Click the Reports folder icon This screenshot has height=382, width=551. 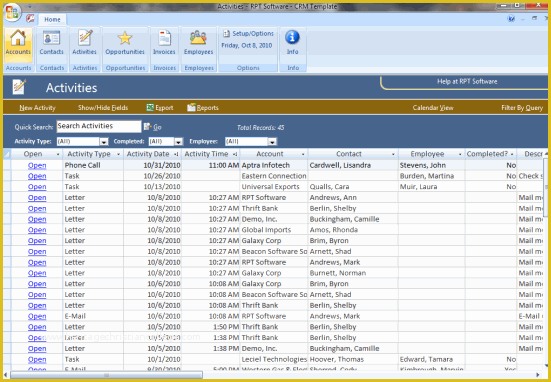tap(192, 108)
